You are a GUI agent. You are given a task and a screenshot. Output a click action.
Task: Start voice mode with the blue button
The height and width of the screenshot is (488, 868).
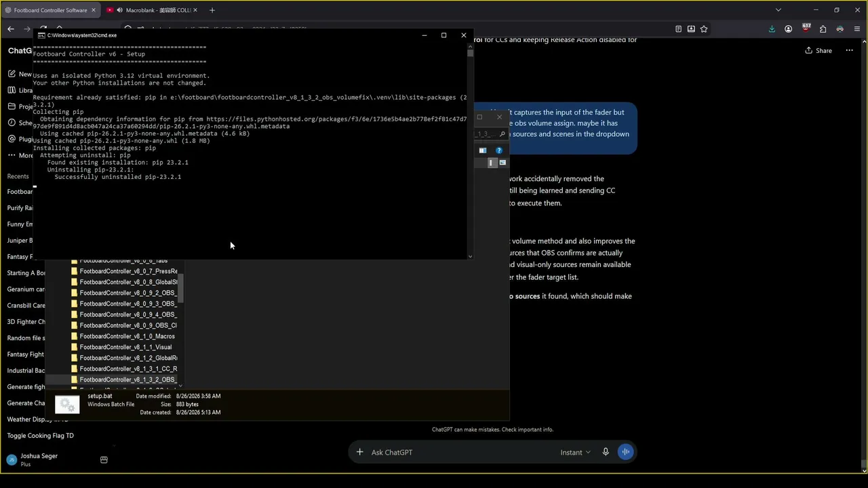click(625, 452)
